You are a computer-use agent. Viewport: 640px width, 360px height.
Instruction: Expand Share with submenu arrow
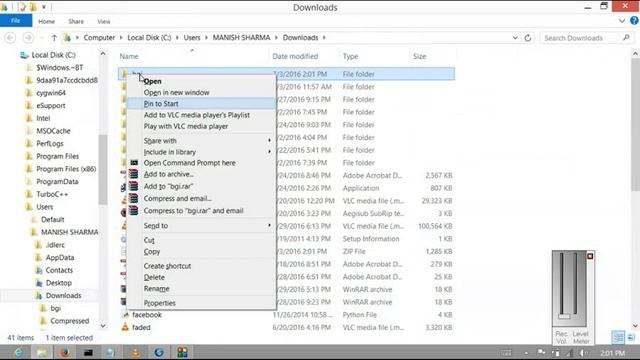click(269, 140)
